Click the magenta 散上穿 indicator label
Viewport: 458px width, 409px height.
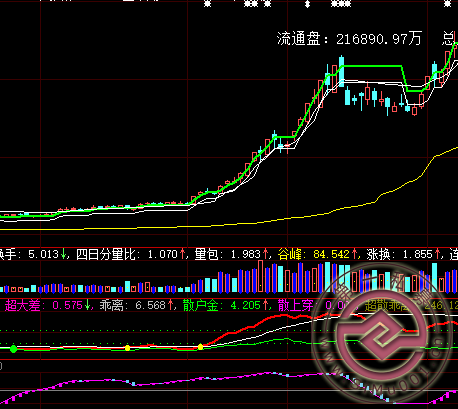(296, 305)
